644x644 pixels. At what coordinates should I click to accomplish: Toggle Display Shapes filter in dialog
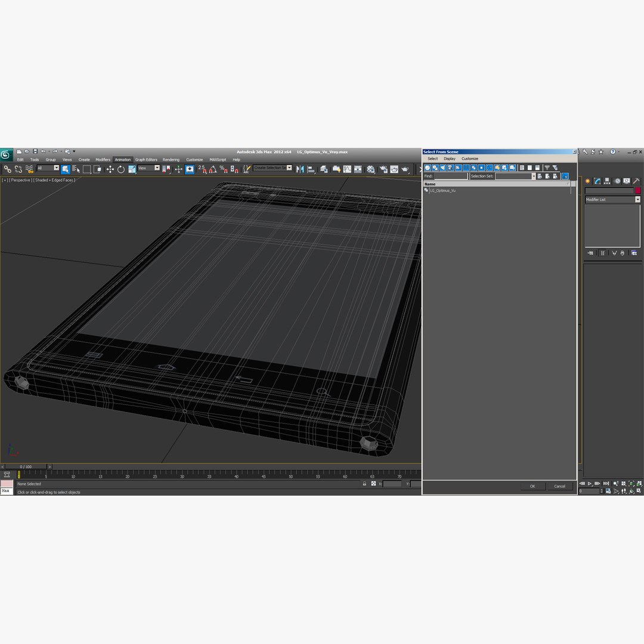[435, 168]
